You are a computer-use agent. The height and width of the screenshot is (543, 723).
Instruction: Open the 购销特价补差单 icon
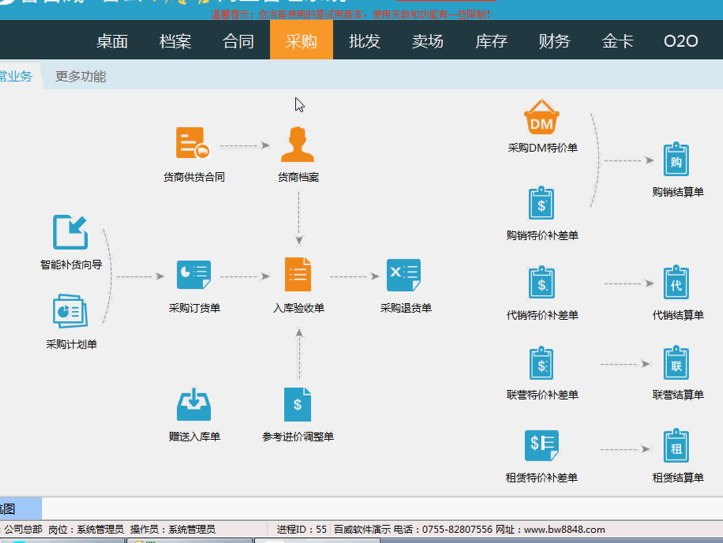pos(541,203)
